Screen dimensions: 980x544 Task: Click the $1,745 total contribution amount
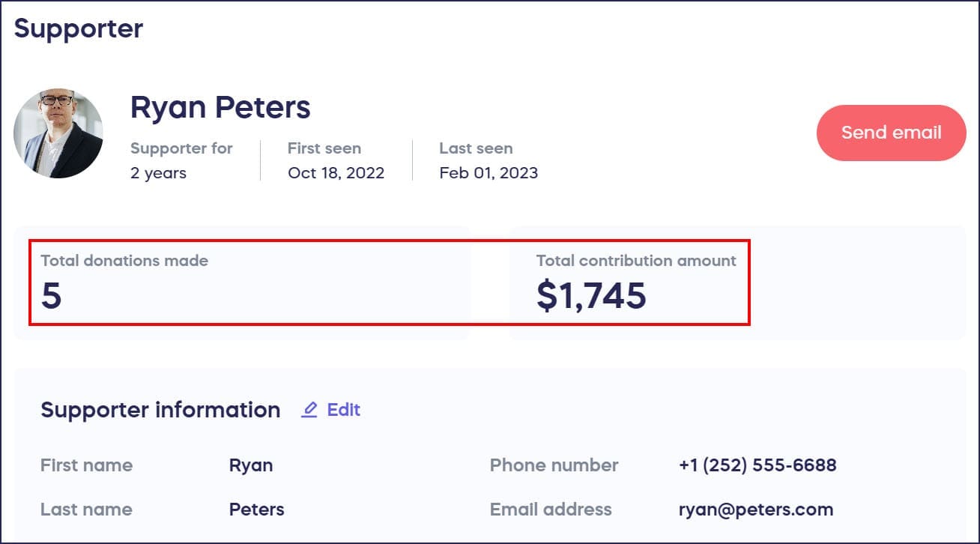coord(591,296)
